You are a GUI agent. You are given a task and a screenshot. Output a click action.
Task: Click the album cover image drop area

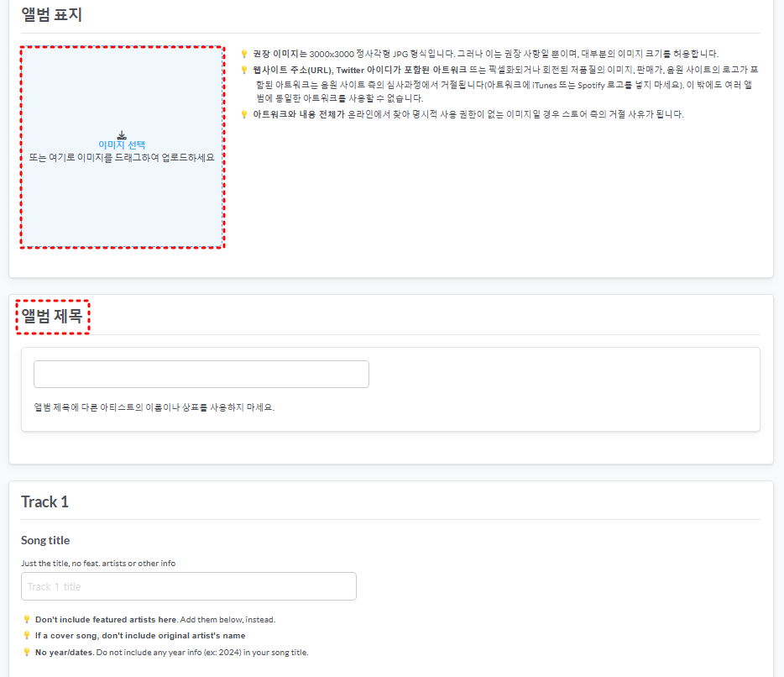coord(123,147)
